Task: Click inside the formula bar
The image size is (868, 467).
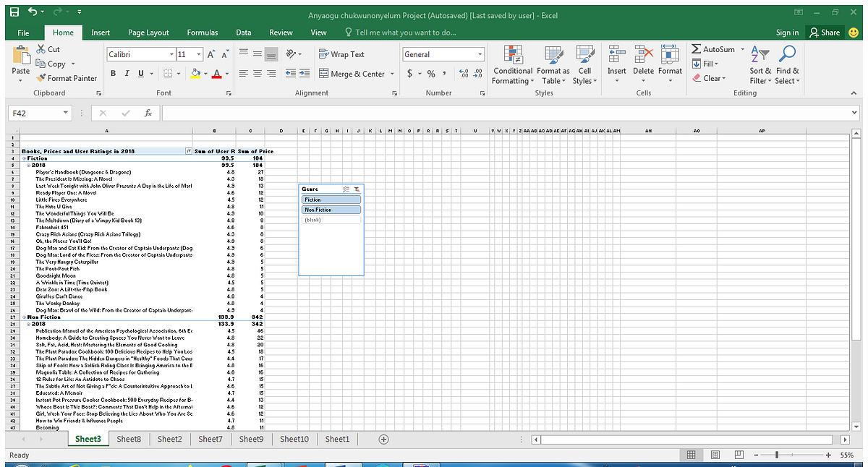Action: (x=434, y=112)
